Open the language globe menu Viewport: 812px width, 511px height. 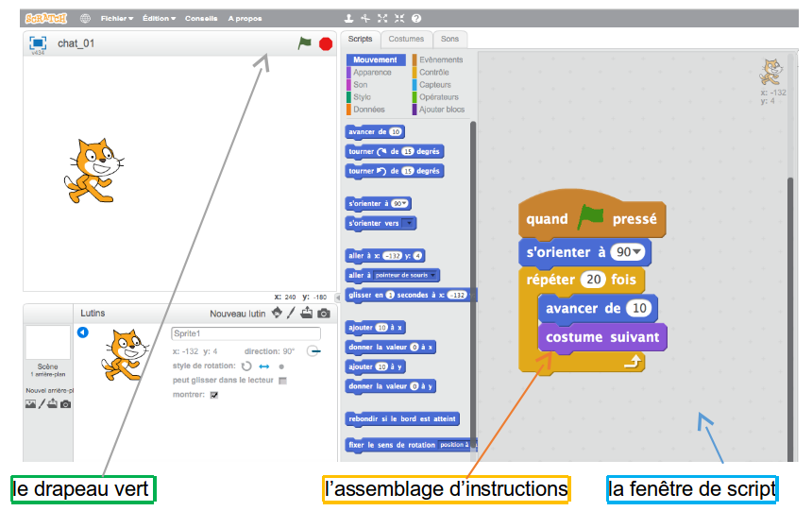(85, 18)
